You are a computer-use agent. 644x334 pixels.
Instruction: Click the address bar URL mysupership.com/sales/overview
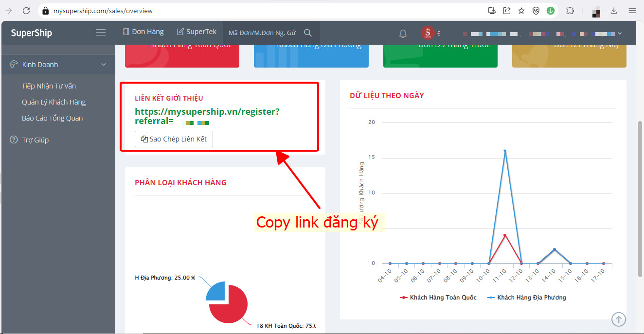(103, 10)
